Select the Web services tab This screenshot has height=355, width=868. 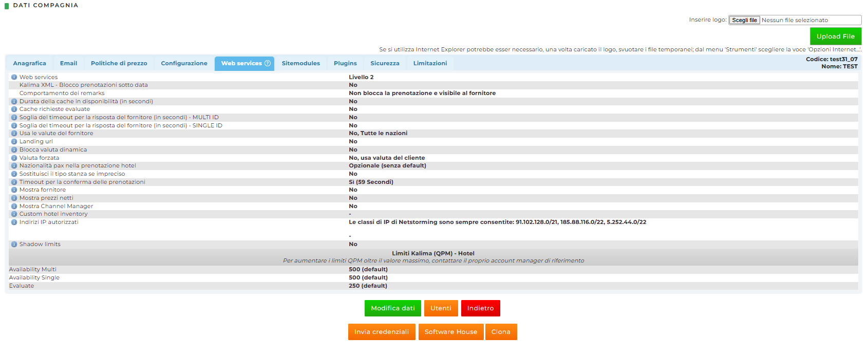point(244,63)
